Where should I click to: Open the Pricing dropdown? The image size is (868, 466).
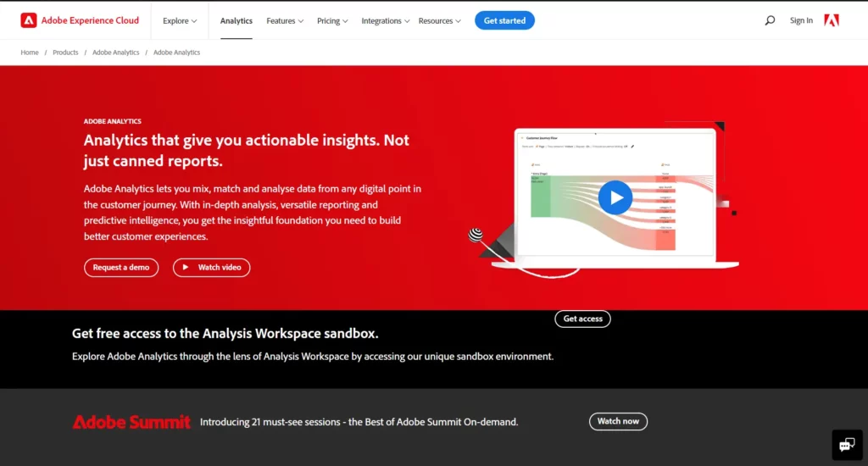point(332,20)
